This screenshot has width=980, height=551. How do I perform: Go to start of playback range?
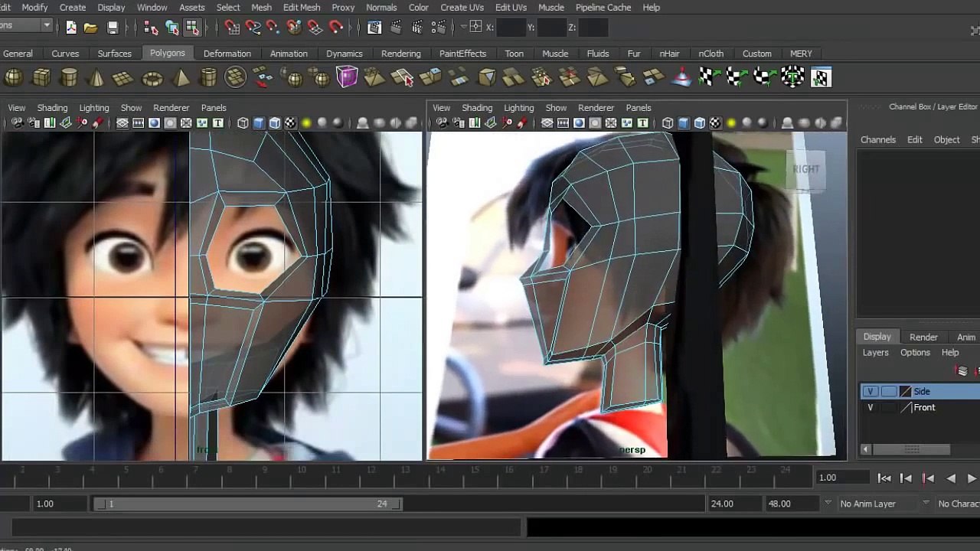pos(884,478)
